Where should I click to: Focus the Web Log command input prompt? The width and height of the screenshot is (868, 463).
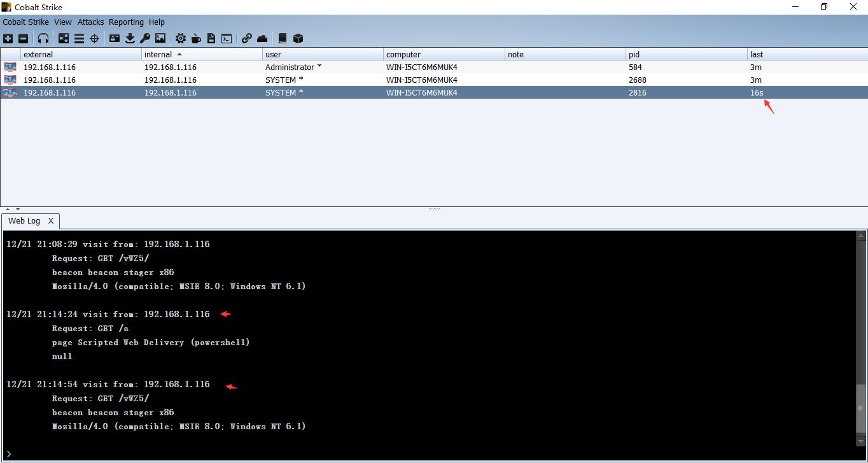(x=433, y=454)
